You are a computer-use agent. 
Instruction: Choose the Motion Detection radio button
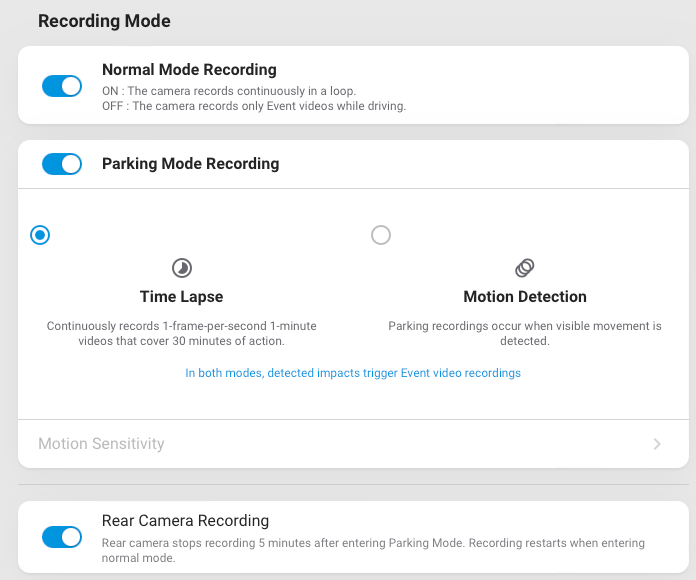coord(381,235)
